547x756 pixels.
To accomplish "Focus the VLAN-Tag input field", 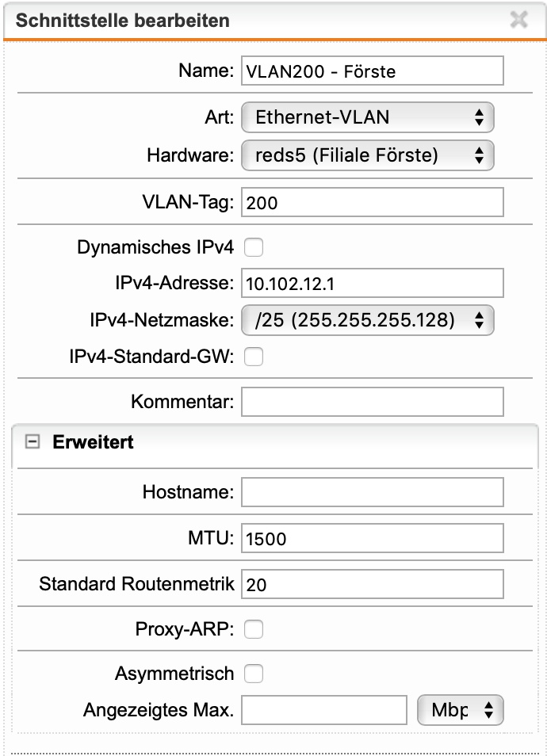I will (372, 202).
